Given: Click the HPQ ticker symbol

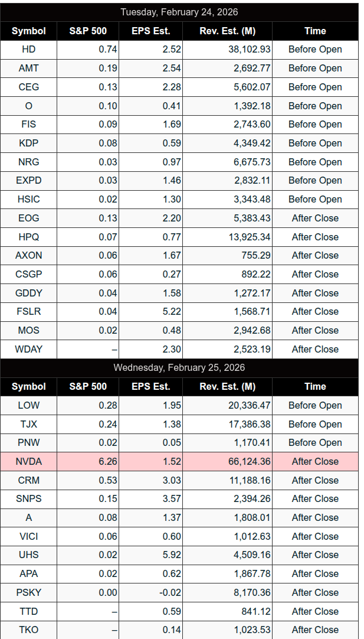Looking at the screenshot, I should pos(28,237).
